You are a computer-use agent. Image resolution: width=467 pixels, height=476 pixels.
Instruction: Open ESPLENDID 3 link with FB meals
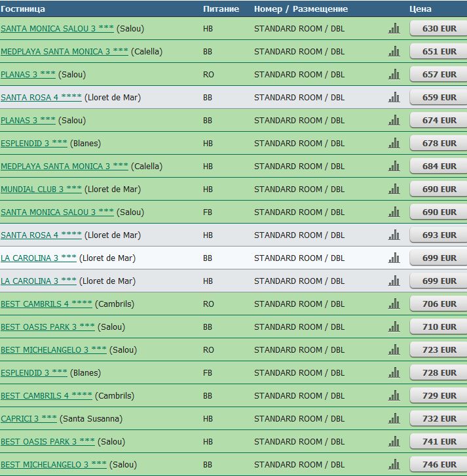tap(34, 373)
